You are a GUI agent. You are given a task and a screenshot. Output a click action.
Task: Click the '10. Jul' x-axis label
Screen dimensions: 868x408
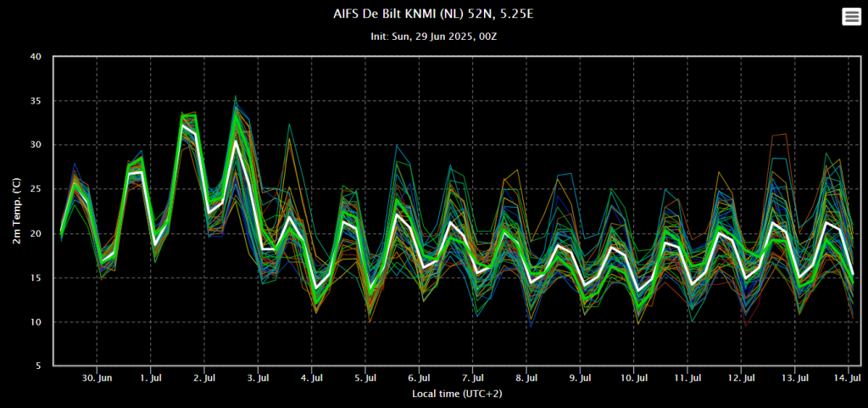click(x=634, y=378)
